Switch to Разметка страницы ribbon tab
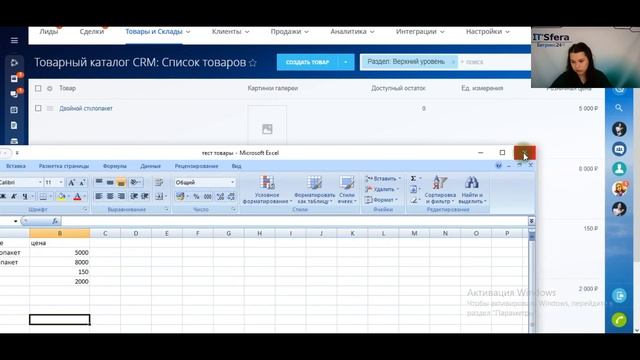The width and height of the screenshot is (640, 360). (x=64, y=166)
